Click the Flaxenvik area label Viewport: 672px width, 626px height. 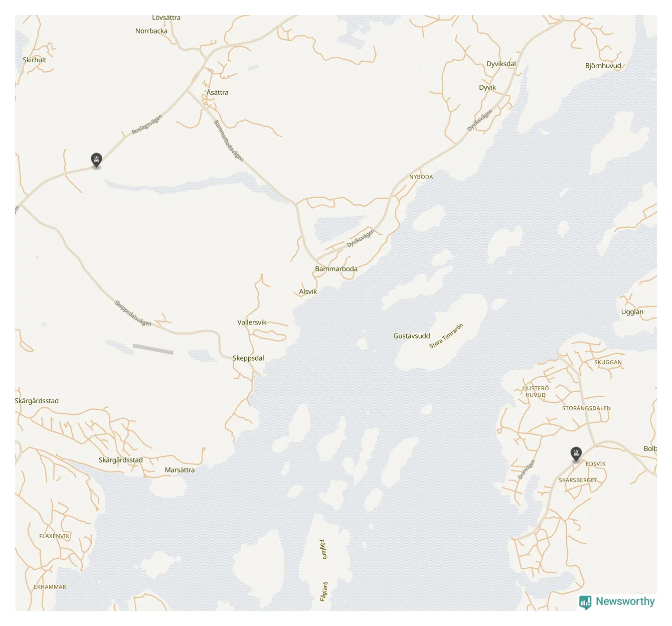point(54,536)
